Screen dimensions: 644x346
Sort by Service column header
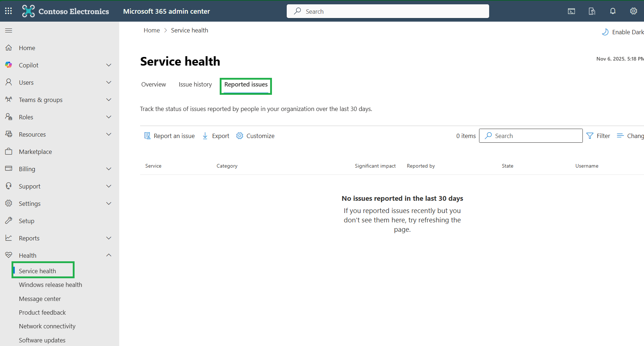(x=153, y=166)
